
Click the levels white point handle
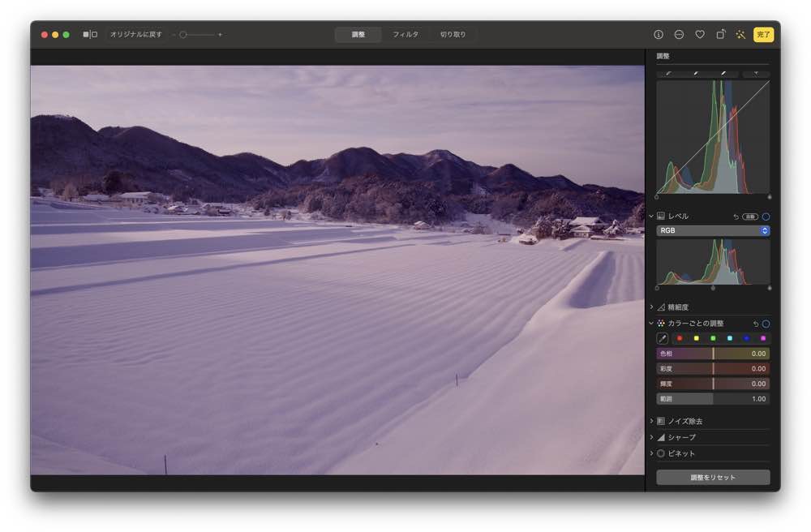770,288
